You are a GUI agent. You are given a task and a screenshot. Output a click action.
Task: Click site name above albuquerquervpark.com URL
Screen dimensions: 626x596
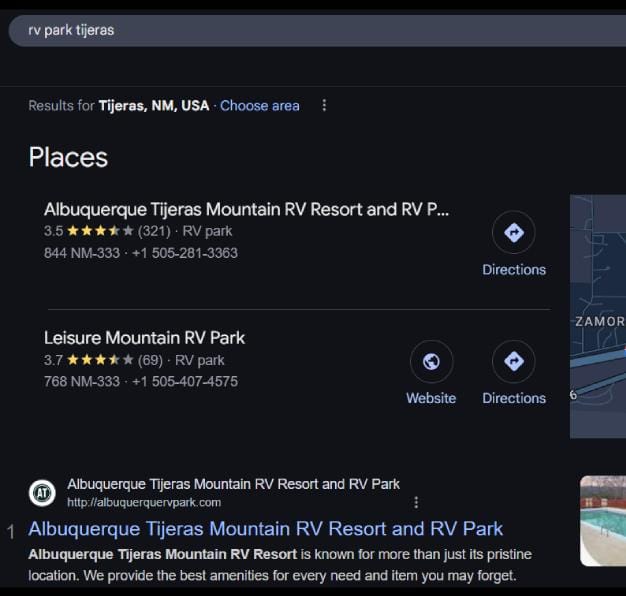click(233, 484)
